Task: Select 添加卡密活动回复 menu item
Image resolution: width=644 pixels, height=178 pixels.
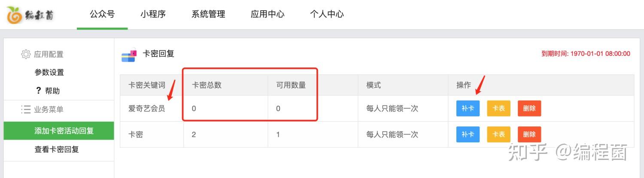Action: (64, 131)
